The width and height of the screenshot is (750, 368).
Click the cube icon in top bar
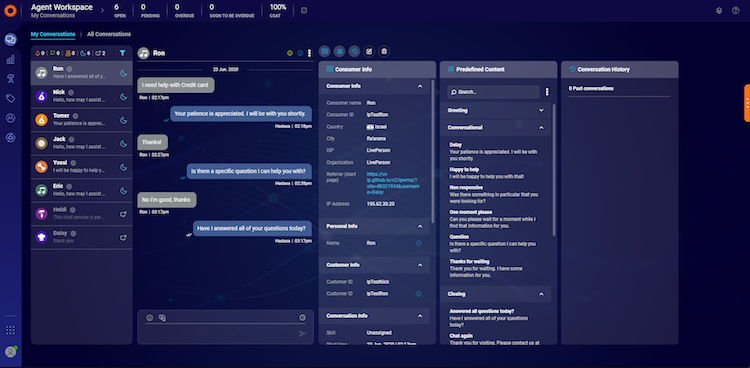(x=719, y=11)
